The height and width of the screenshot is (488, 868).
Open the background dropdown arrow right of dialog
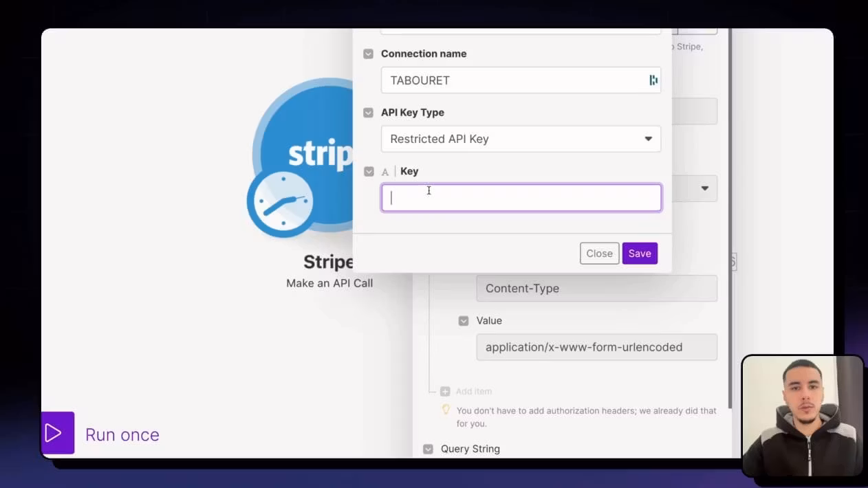click(x=704, y=188)
